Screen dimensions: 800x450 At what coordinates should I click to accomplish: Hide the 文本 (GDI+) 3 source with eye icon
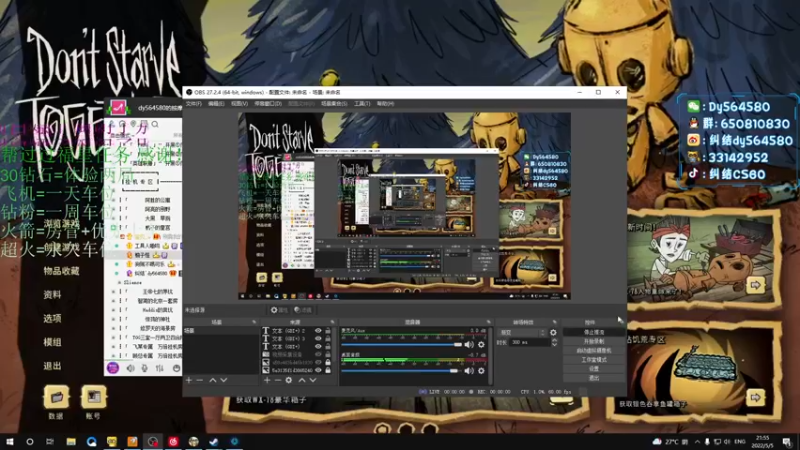(x=318, y=338)
